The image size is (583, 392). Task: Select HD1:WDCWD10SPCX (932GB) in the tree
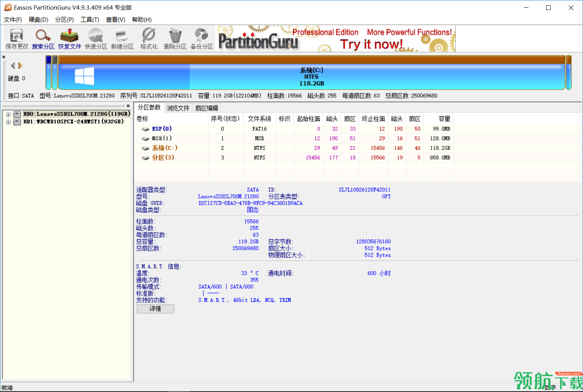73,122
